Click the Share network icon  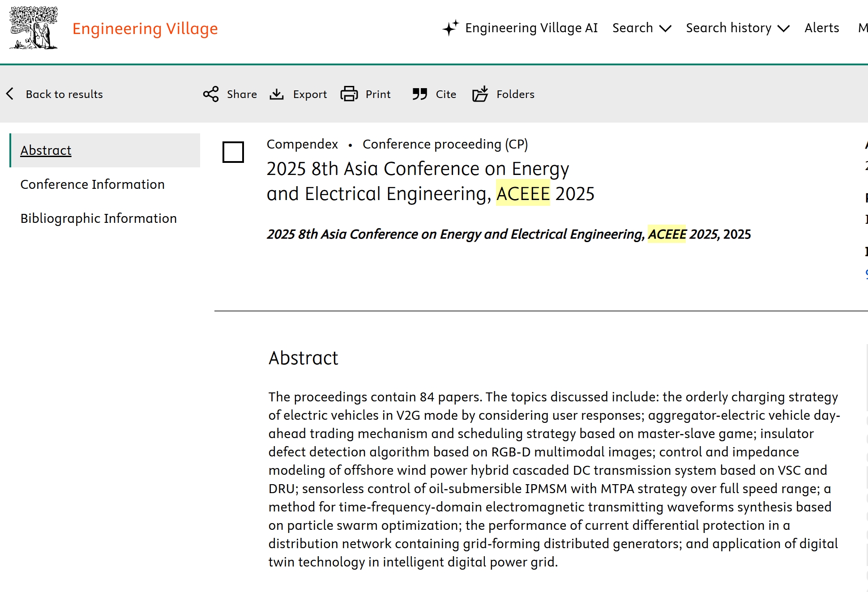point(211,94)
